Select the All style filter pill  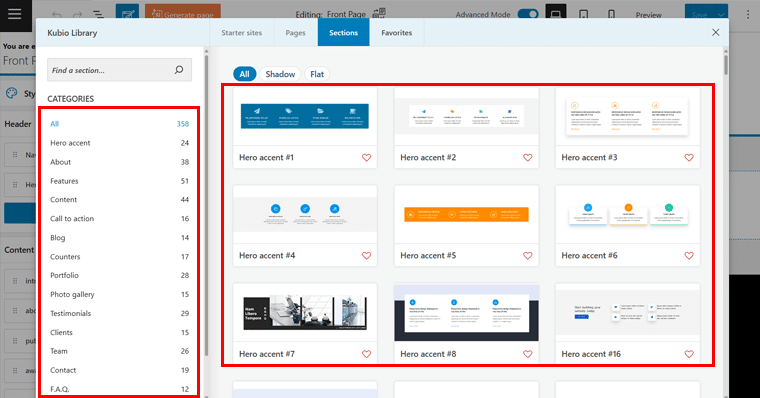click(244, 74)
